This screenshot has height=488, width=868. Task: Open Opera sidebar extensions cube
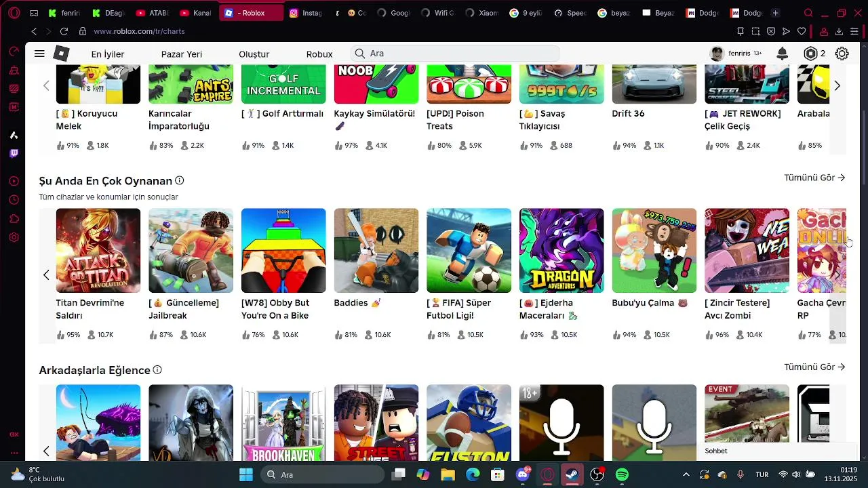14,218
